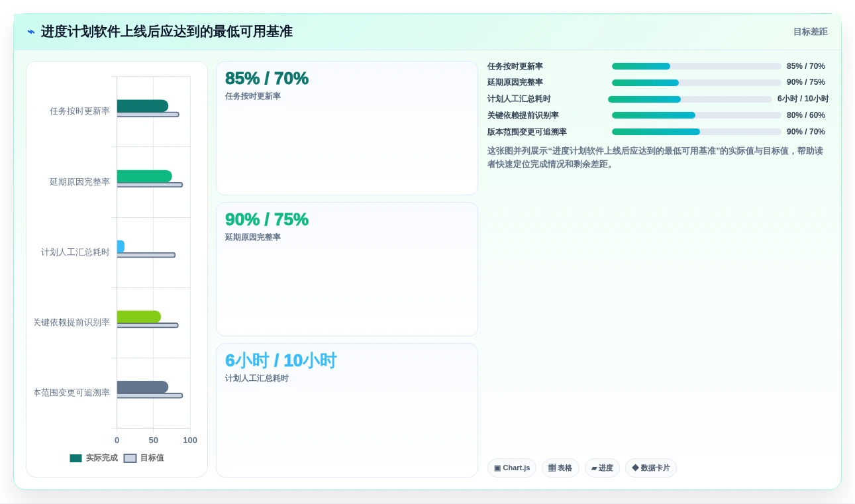Click the 延期原因完整率 progress bar in list
Screen dimensions: 855x504
(697, 83)
